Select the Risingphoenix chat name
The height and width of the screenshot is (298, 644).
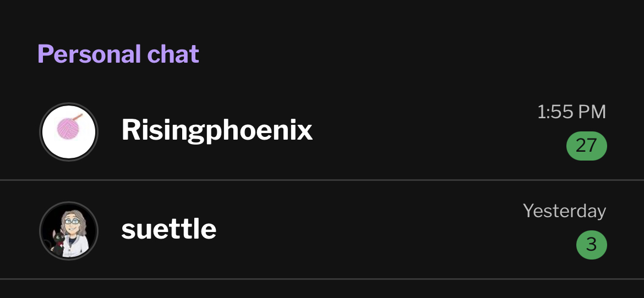pos(217,131)
